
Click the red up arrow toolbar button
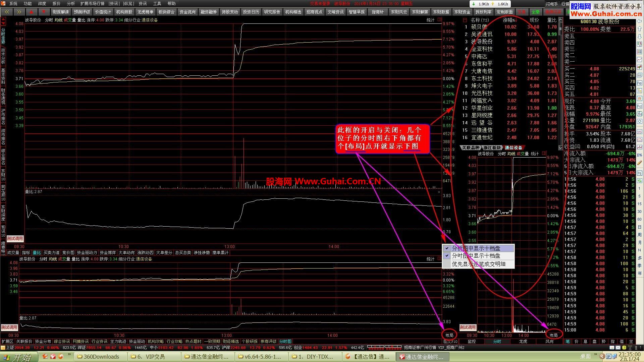click(31, 12)
